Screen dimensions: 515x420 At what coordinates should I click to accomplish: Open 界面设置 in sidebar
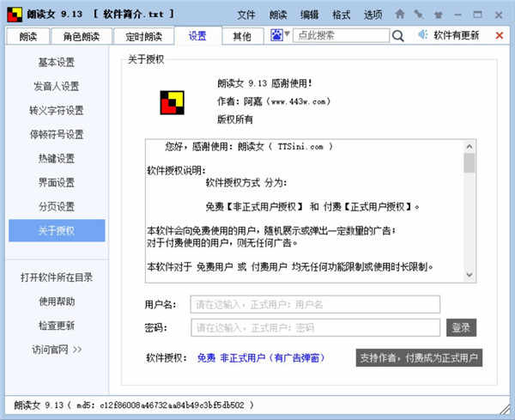[57, 182]
